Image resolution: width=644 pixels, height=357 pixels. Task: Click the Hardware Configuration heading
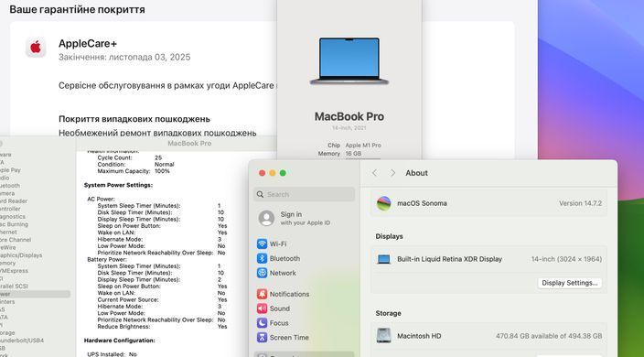pos(120,341)
